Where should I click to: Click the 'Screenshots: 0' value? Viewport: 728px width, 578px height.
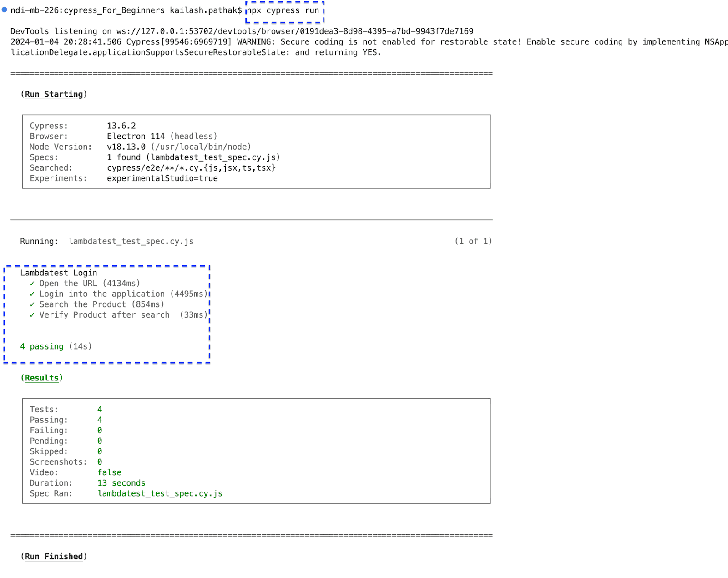[100, 462]
